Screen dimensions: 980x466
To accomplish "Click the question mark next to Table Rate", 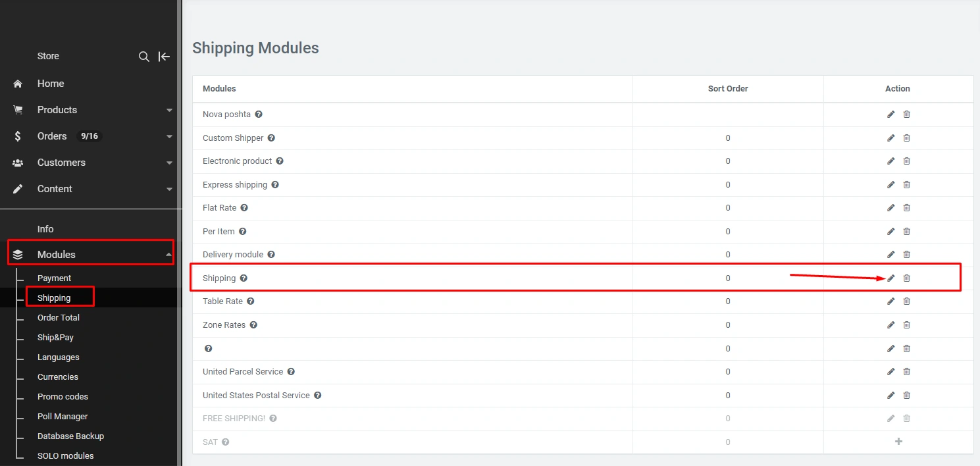I will [250, 301].
